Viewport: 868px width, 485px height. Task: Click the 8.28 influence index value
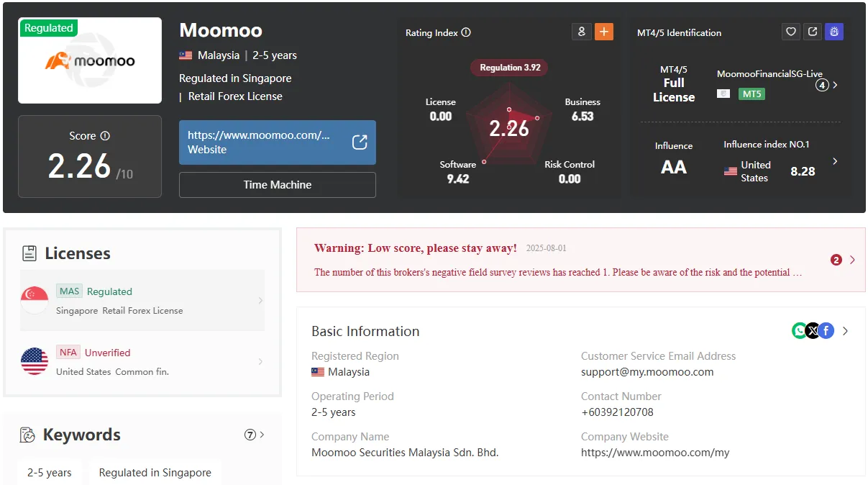coord(803,171)
